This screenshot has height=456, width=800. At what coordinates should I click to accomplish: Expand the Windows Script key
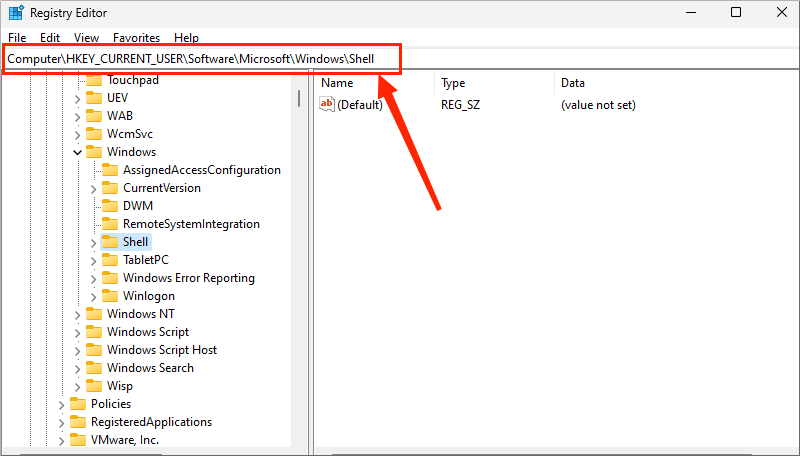tap(77, 333)
